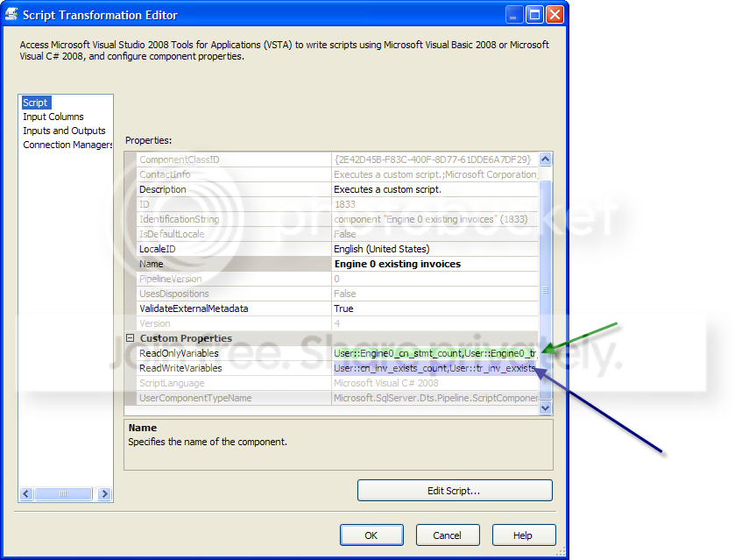Minimize the Script Transformation Editor window
Image resolution: width=742 pixels, height=560 pixels.
coord(514,15)
